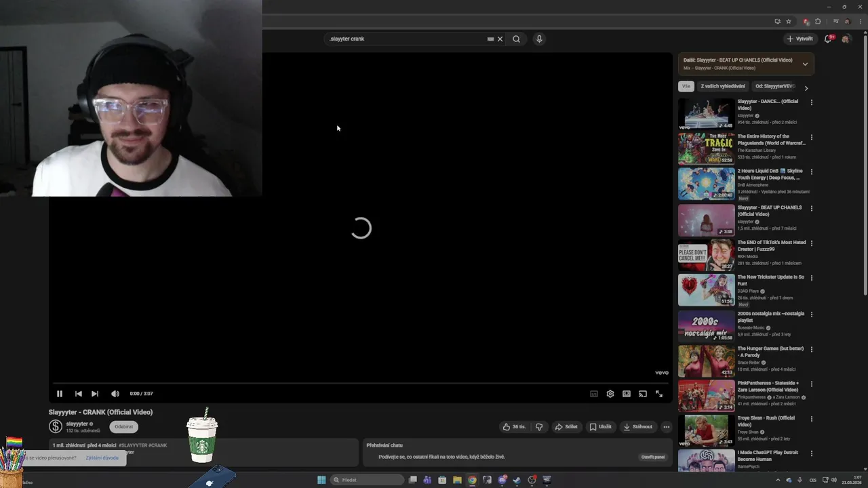
Task: Open the slayyyter channel avatar
Action: click(x=56, y=427)
